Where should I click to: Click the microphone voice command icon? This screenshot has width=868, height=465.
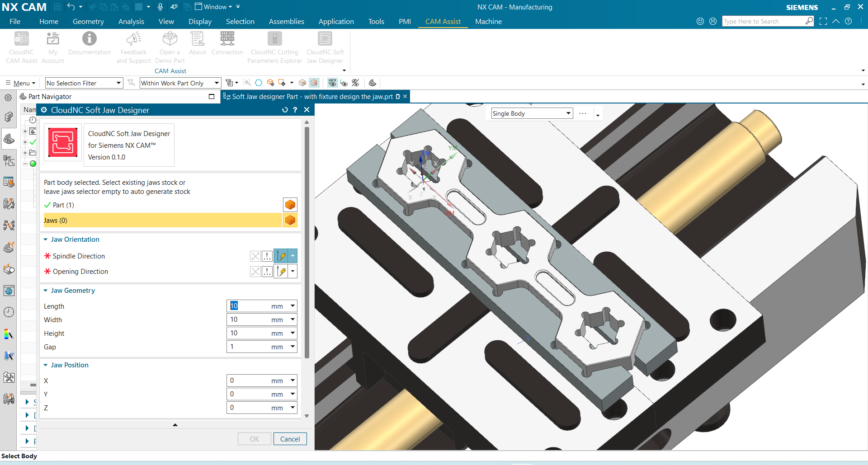point(160,7)
